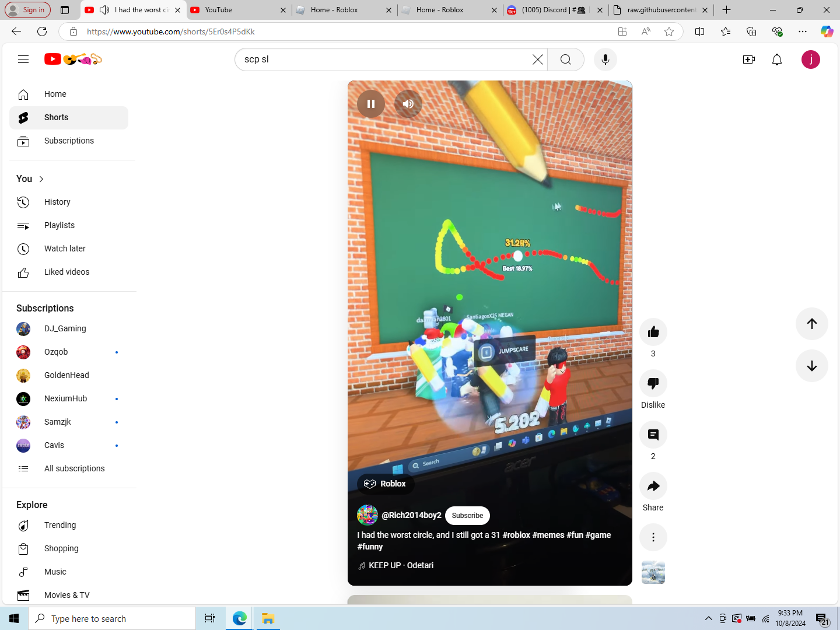
Task: Open Edge Settings and more menu
Action: point(803,32)
